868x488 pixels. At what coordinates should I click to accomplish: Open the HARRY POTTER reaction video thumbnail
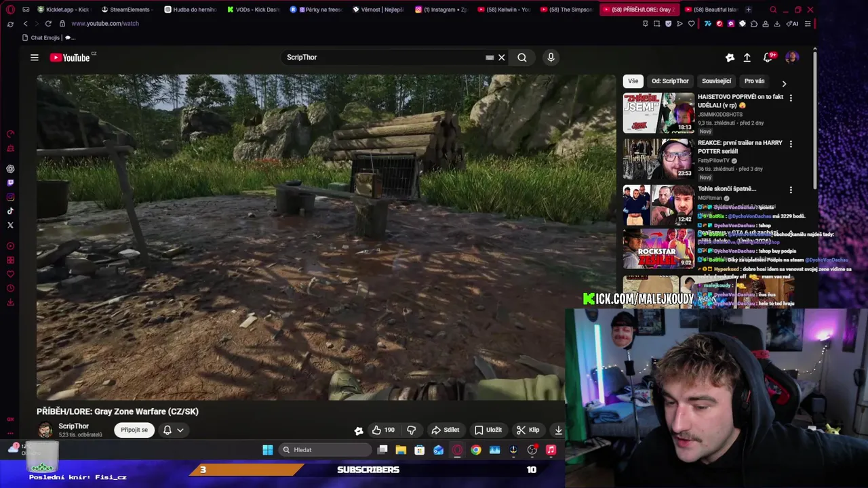click(658, 159)
